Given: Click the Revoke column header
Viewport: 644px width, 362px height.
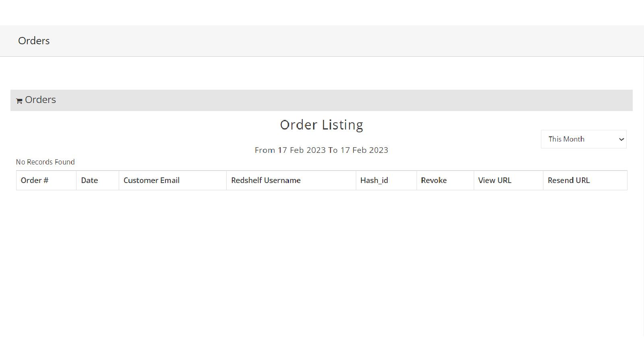Looking at the screenshot, I should click(x=445, y=180).
